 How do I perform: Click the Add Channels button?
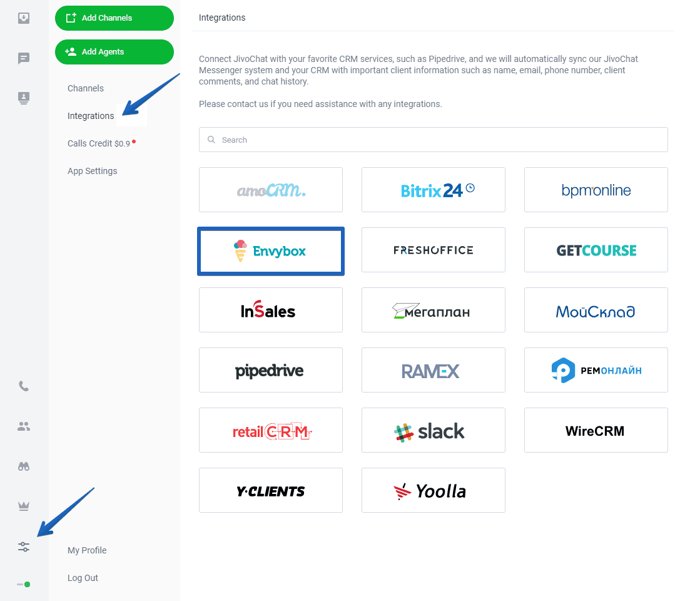tap(114, 18)
